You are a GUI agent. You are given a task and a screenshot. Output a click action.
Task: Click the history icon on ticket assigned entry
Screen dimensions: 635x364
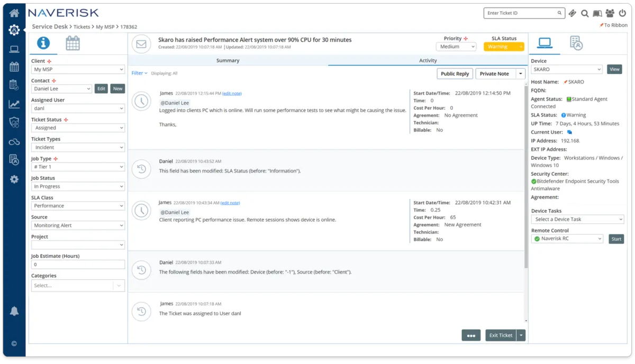click(x=141, y=312)
